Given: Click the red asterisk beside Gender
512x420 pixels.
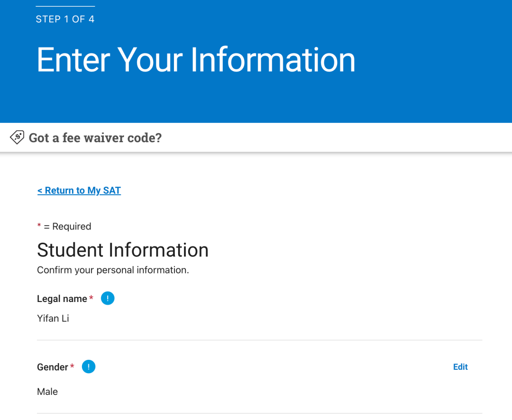Looking at the screenshot, I should (72, 366).
